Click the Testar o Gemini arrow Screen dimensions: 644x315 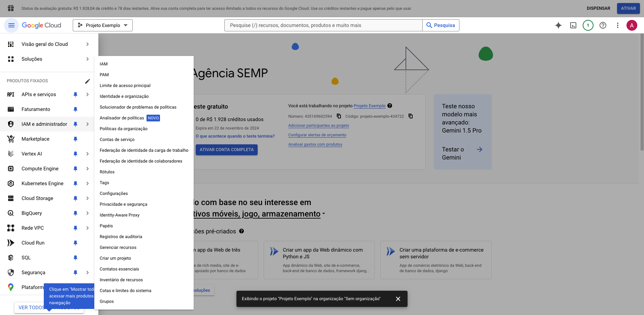tap(480, 149)
